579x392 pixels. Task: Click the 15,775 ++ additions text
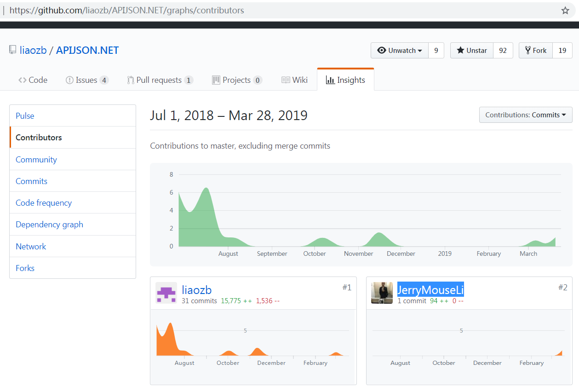point(236,301)
